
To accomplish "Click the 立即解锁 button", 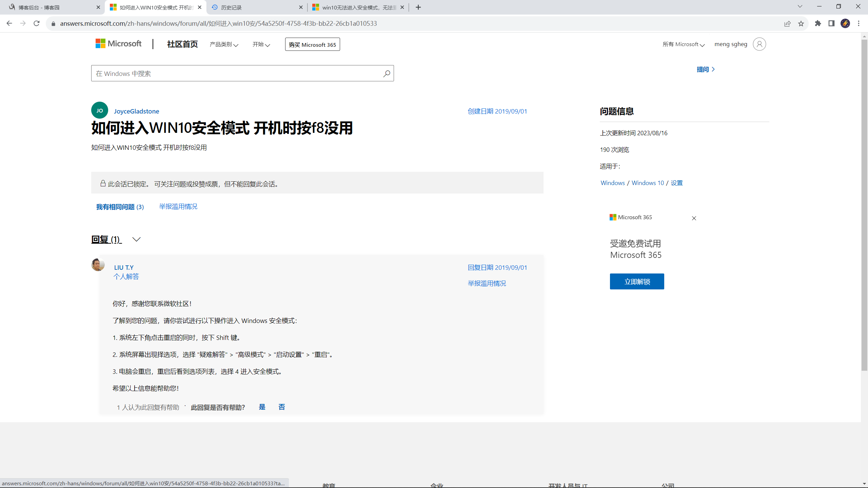I will (637, 281).
